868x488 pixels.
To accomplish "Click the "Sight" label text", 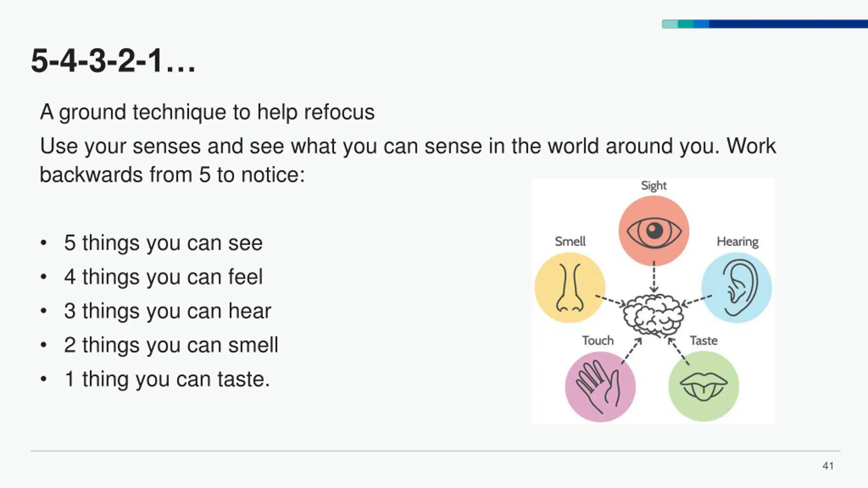I will click(x=654, y=186).
